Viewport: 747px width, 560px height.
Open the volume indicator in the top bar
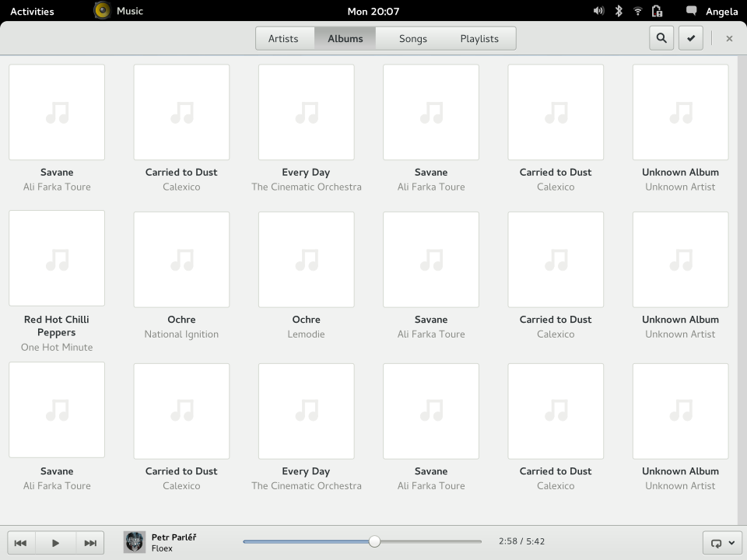598,10
